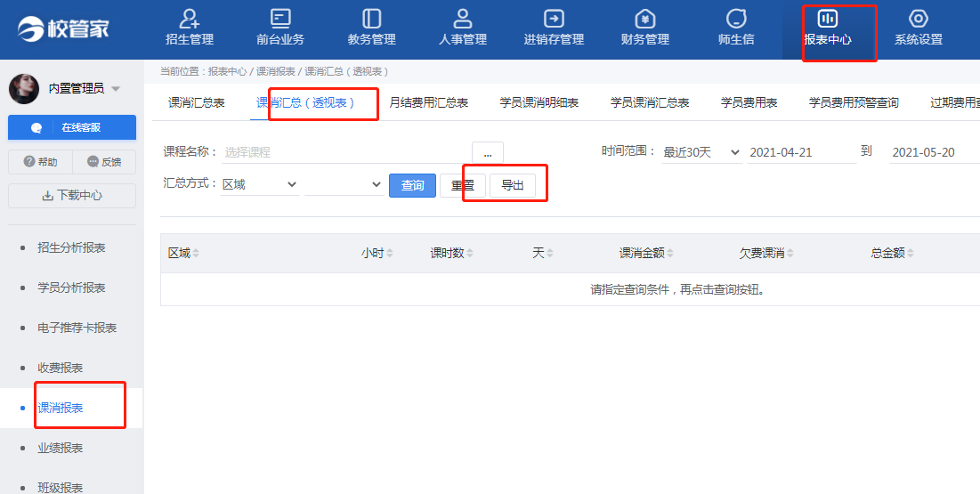
Task: Open 报表中心 top navigation module
Action: [x=828, y=28]
